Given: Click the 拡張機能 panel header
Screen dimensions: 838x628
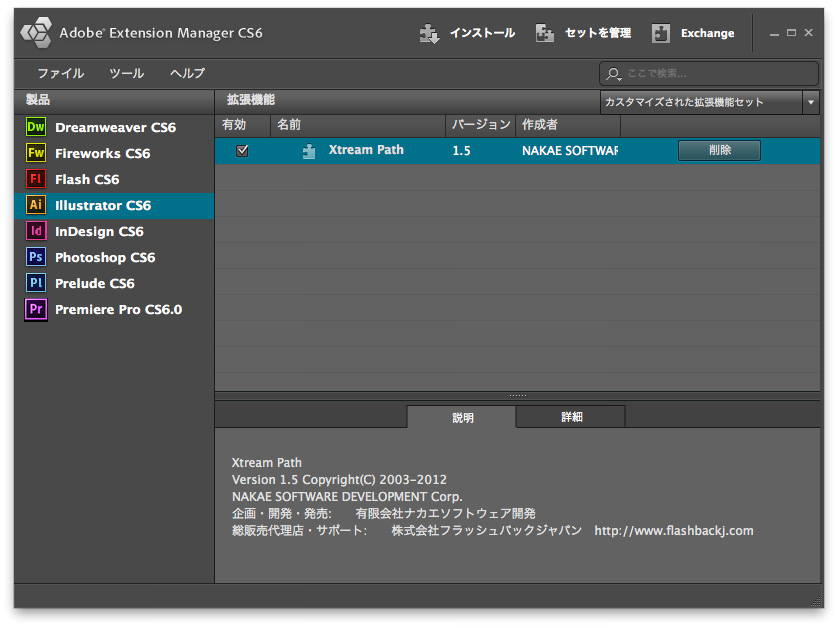Looking at the screenshot, I should point(251,100).
